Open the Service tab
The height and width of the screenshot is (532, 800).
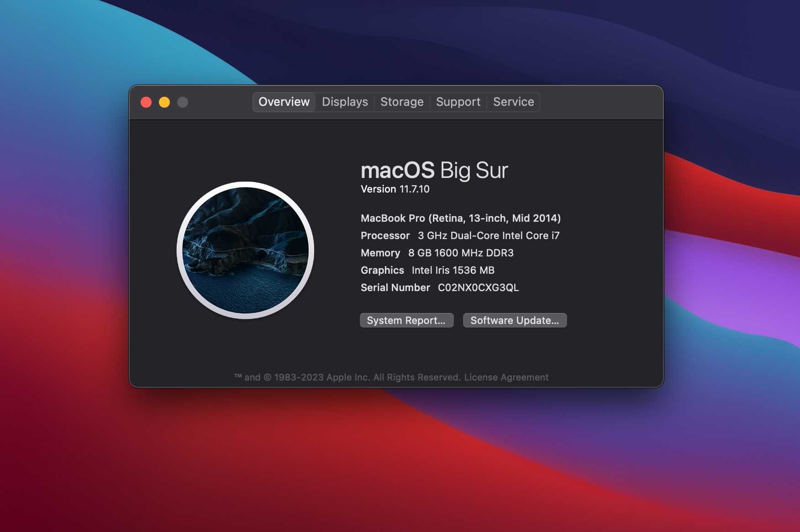coord(513,102)
